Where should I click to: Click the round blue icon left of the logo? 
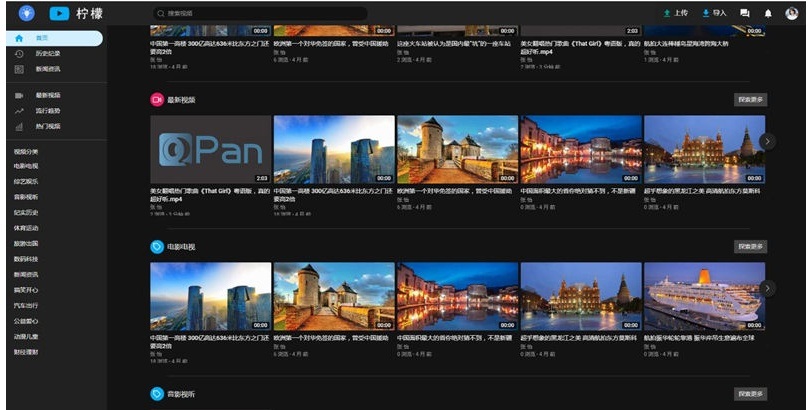pos(26,13)
